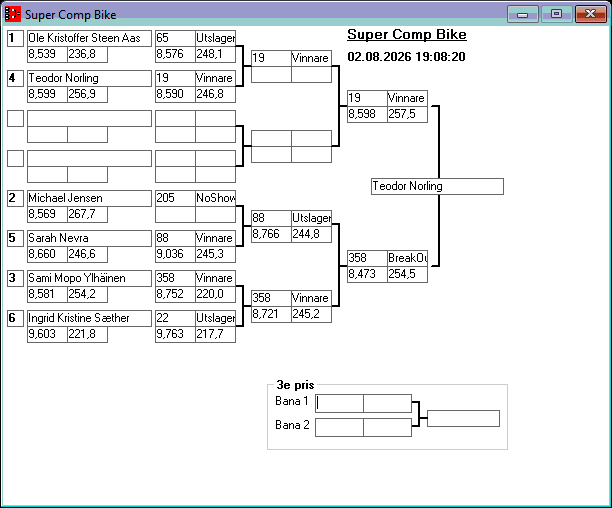Maximize the Super Comp Bike window
612x508 pixels.
556,14
